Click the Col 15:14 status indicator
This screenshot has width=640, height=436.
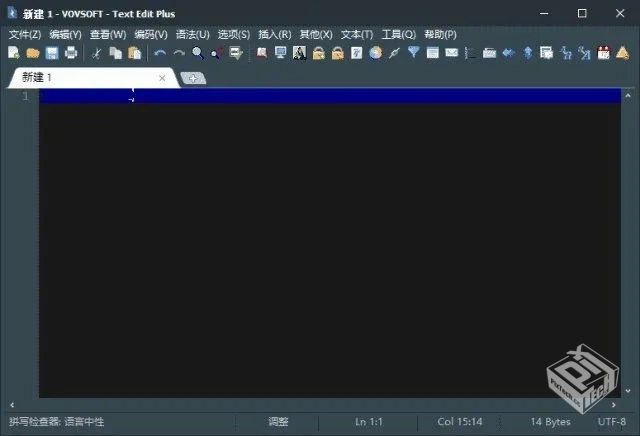(x=460, y=421)
